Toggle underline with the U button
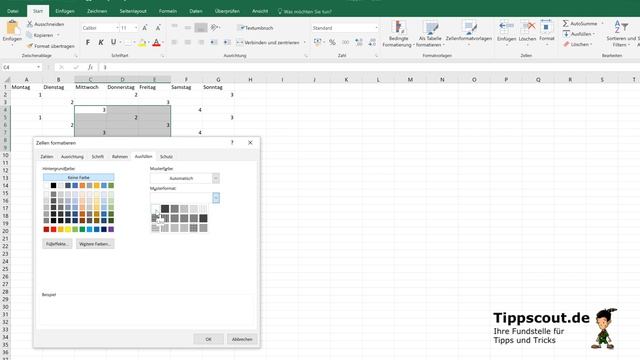Image resolution: width=640 pixels, height=360 pixels. point(113,42)
